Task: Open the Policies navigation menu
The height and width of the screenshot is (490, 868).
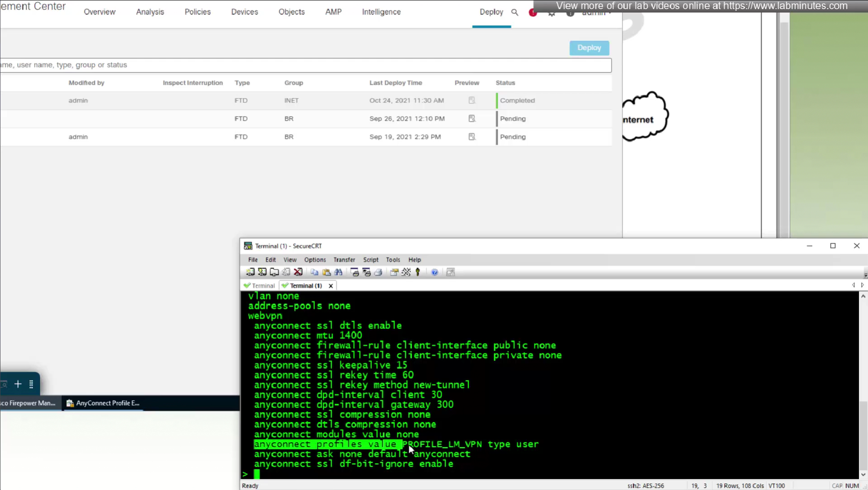Action: 197,12
